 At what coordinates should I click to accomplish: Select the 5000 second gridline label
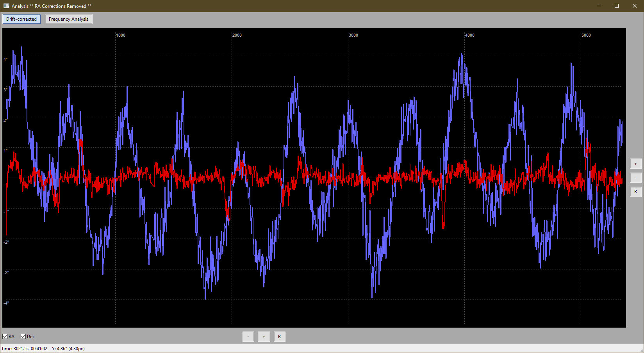[x=586, y=35]
